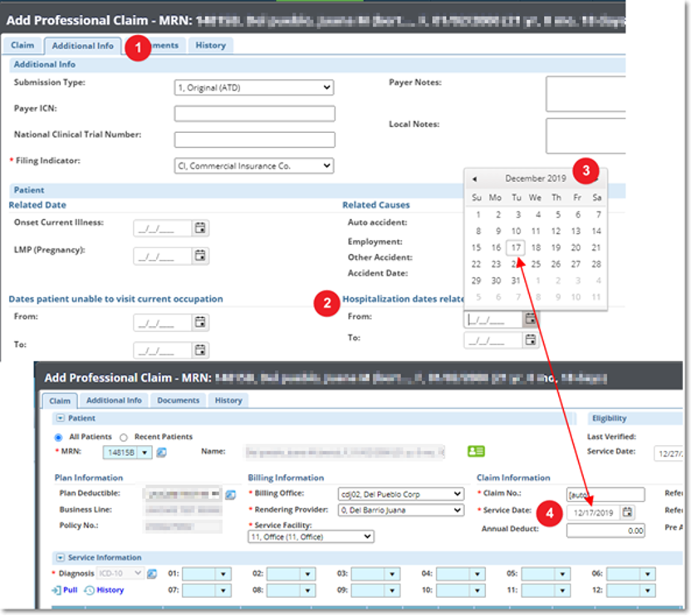
Task: Open the Submission Type dropdown
Action: [253, 87]
